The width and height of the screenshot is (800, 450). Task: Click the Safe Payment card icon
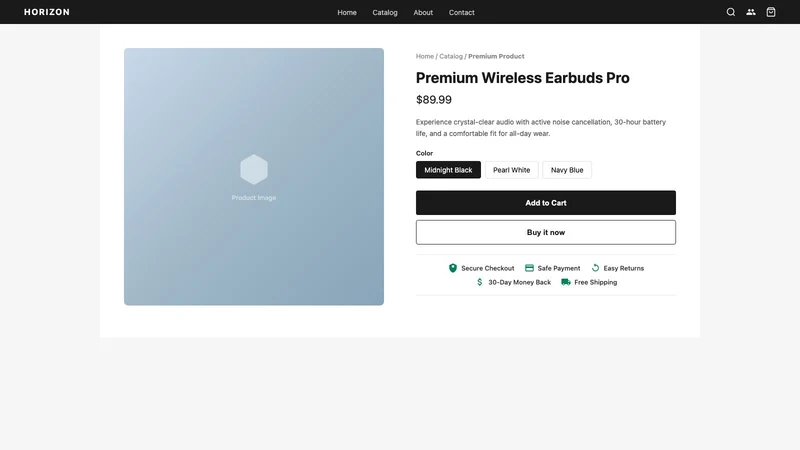pos(529,268)
